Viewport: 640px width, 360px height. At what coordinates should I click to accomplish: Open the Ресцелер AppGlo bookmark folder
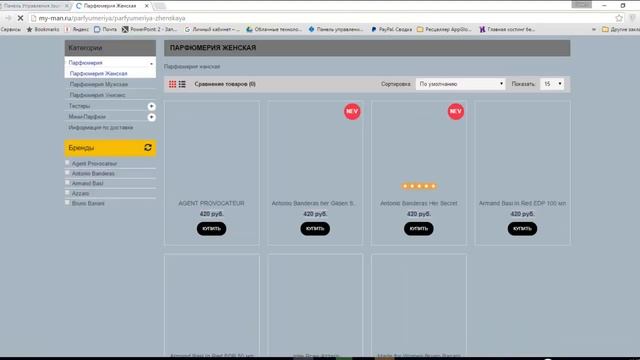tap(444, 29)
